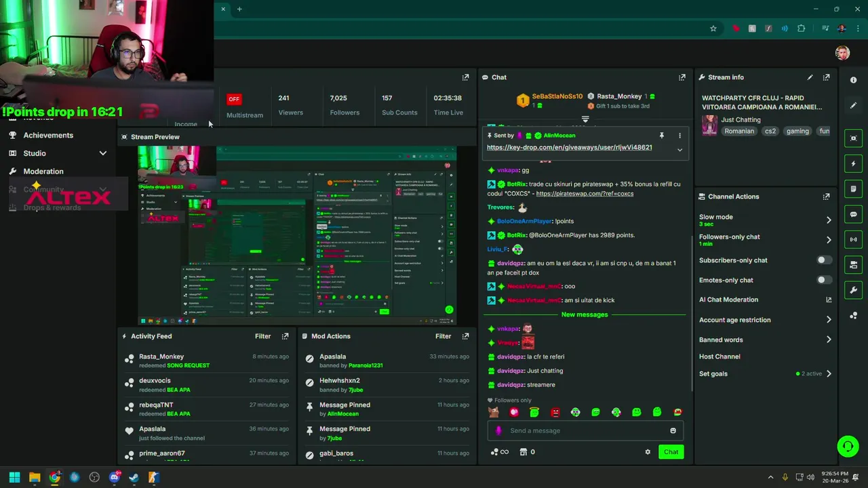Pop out the Stream info panel

tap(826, 77)
